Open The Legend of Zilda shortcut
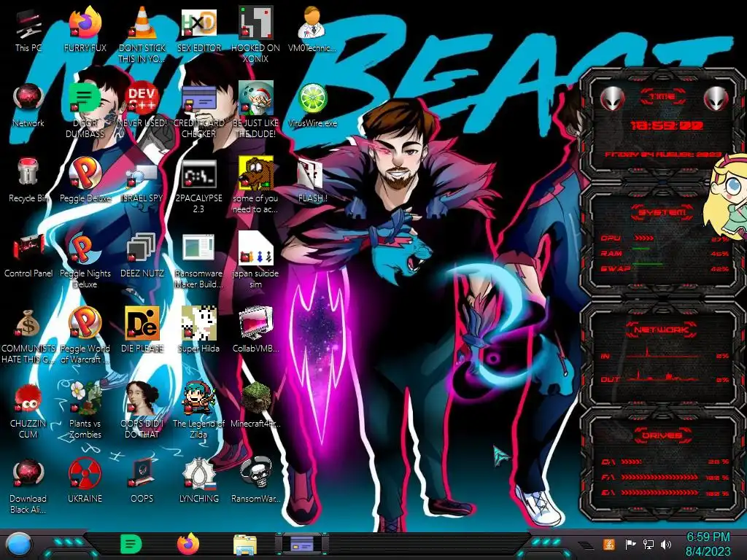Screen dimensions: 747x560 click(198, 411)
